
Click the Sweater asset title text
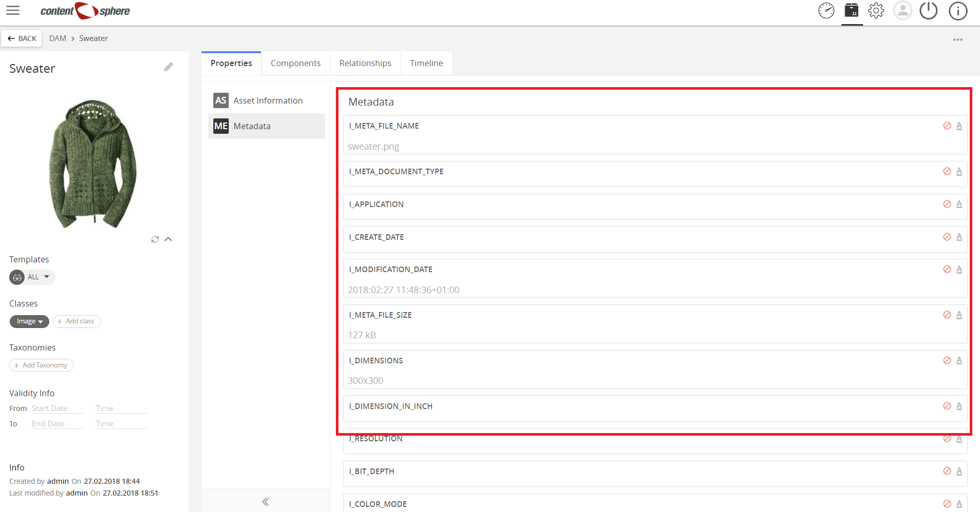pos(32,69)
